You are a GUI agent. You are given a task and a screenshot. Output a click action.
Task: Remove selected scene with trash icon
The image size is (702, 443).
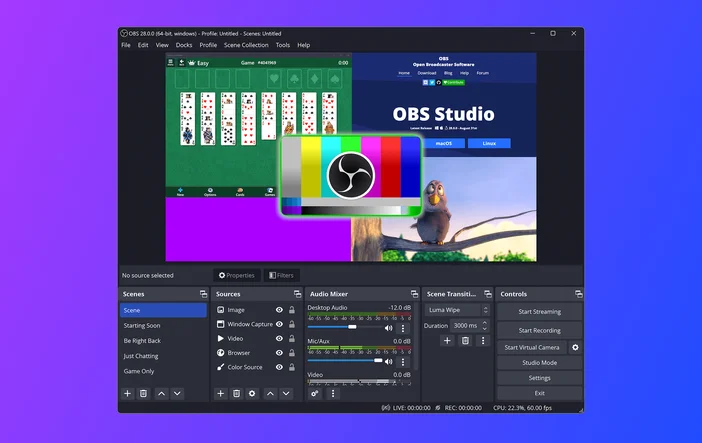(143, 393)
